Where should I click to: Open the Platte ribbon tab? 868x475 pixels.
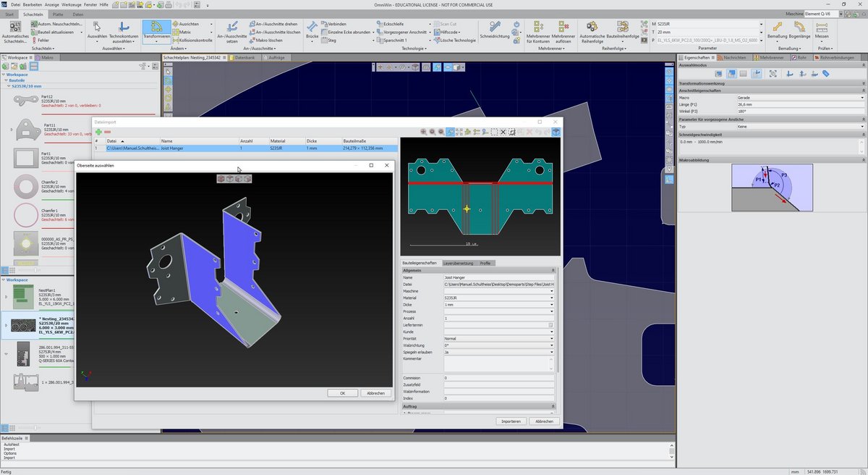tap(57, 14)
